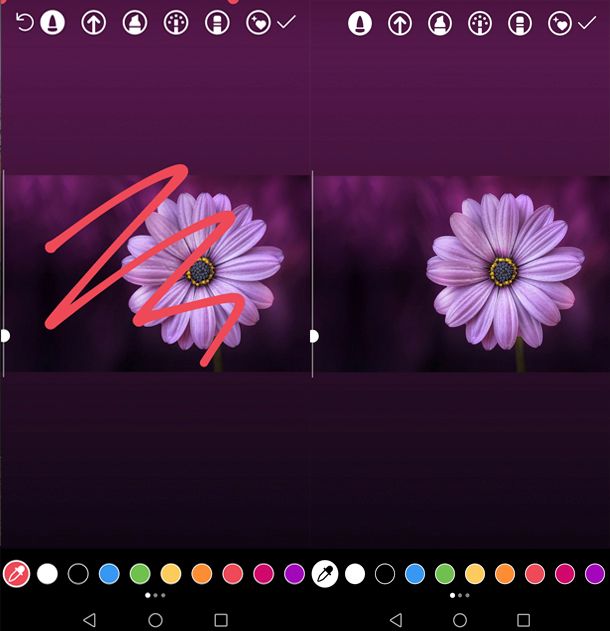Screen dimensions: 610x631
Task: Pick yellow color swatch in left screen
Action: pyautogui.click(x=171, y=574)
